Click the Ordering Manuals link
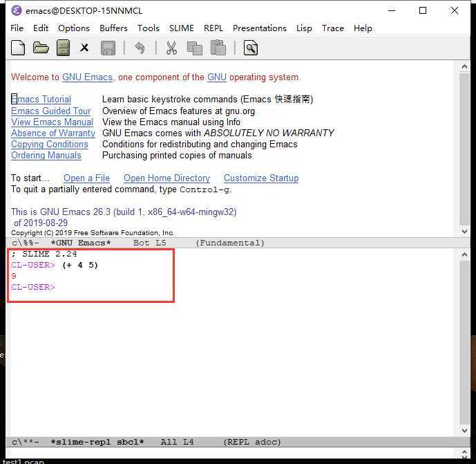 (x=46, y=156)
